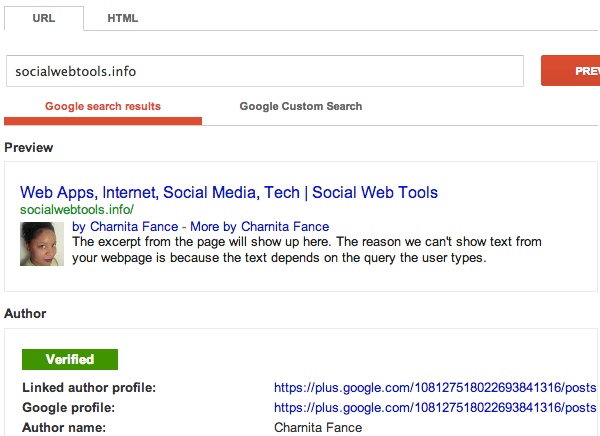Click the Preview section heading
600x436 pixels.
coord(29,148)
